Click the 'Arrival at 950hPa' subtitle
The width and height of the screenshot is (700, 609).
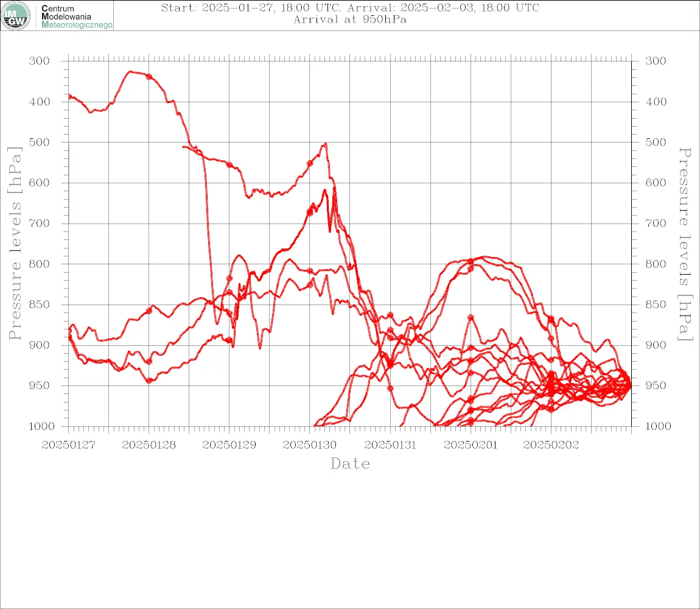point(350,19)
